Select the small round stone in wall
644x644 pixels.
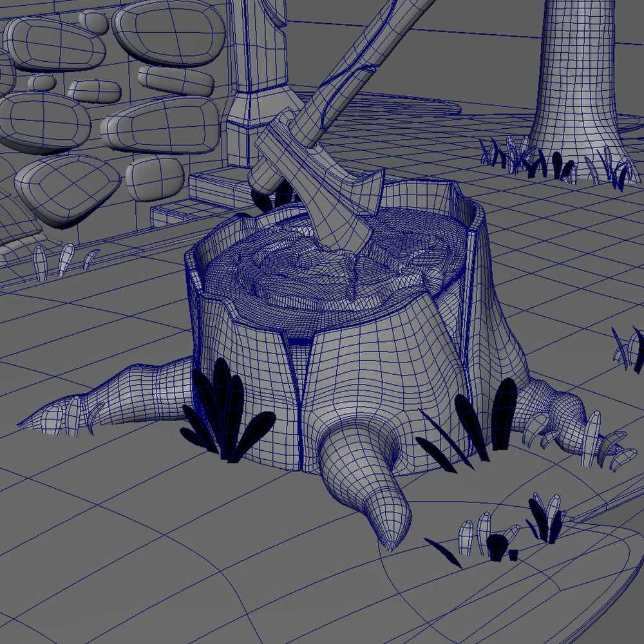click(42, 82)
